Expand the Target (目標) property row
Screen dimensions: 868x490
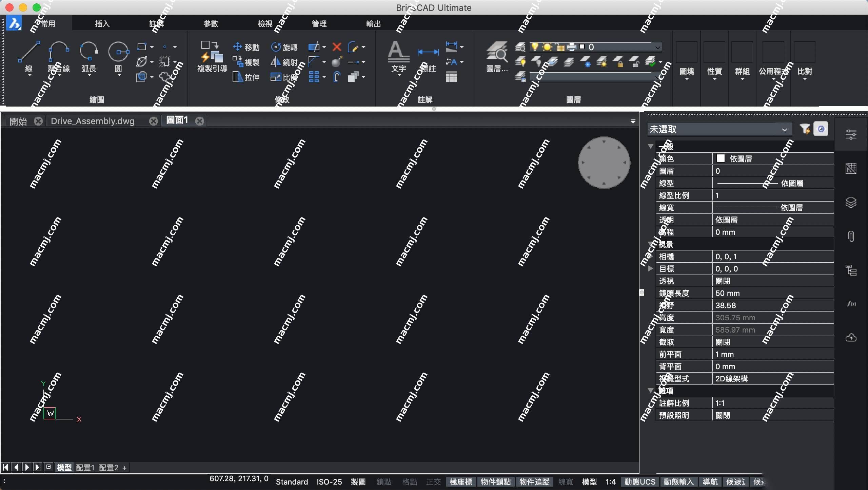pyautogui.click(x=650, y=269)
